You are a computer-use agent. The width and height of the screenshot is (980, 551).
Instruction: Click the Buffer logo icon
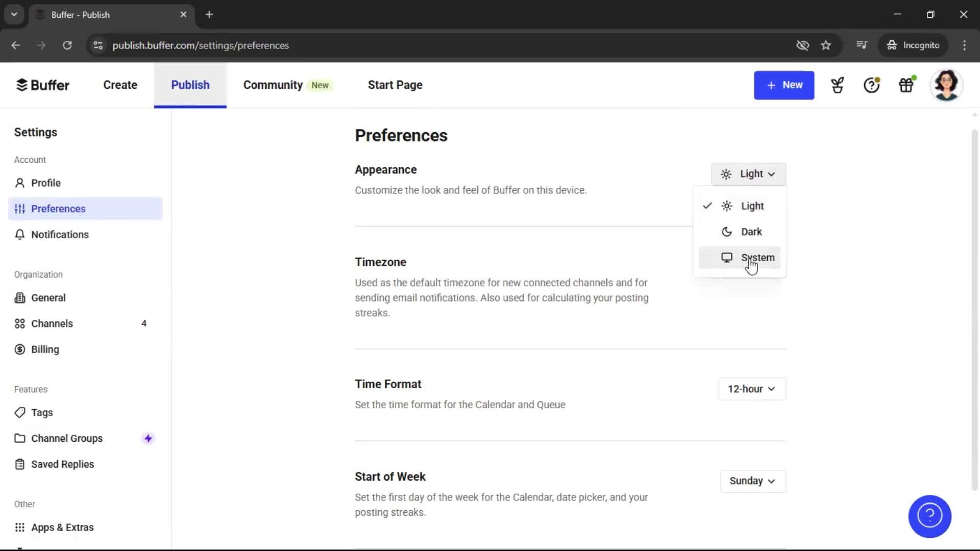coord(21,85)
